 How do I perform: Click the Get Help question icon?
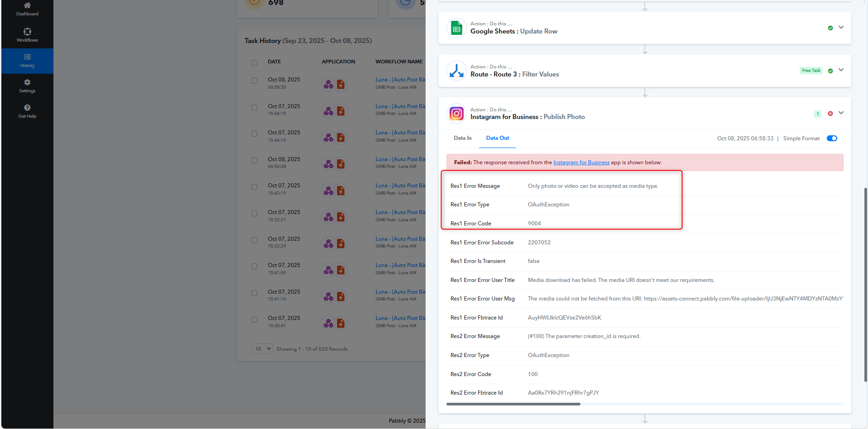coord(27,108)
